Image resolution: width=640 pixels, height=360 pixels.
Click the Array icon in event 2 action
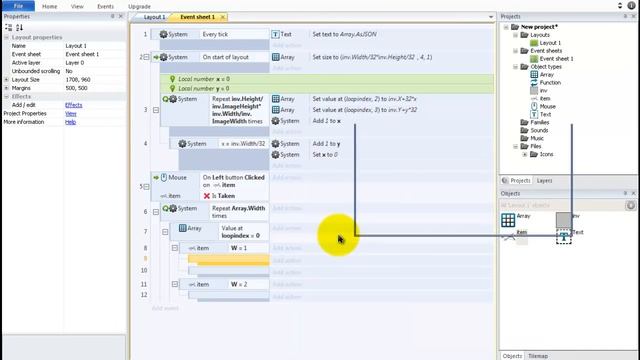tap(276, 57)
